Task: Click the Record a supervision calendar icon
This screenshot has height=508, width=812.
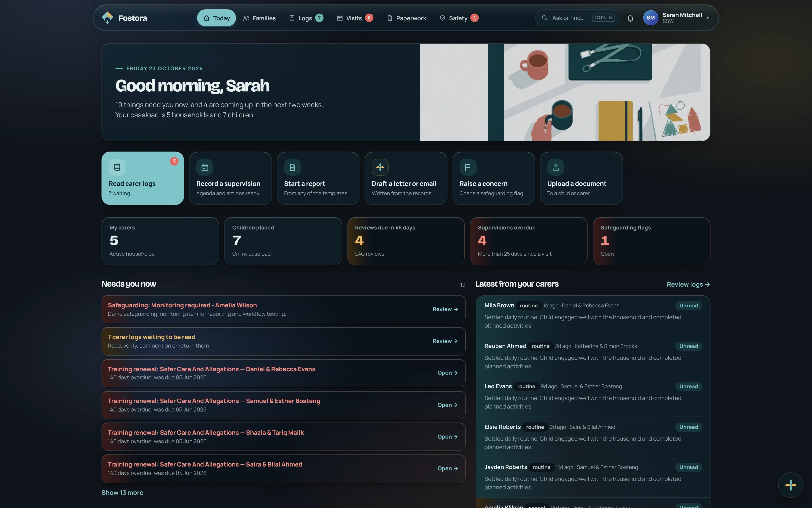Action: pos(205,167)
